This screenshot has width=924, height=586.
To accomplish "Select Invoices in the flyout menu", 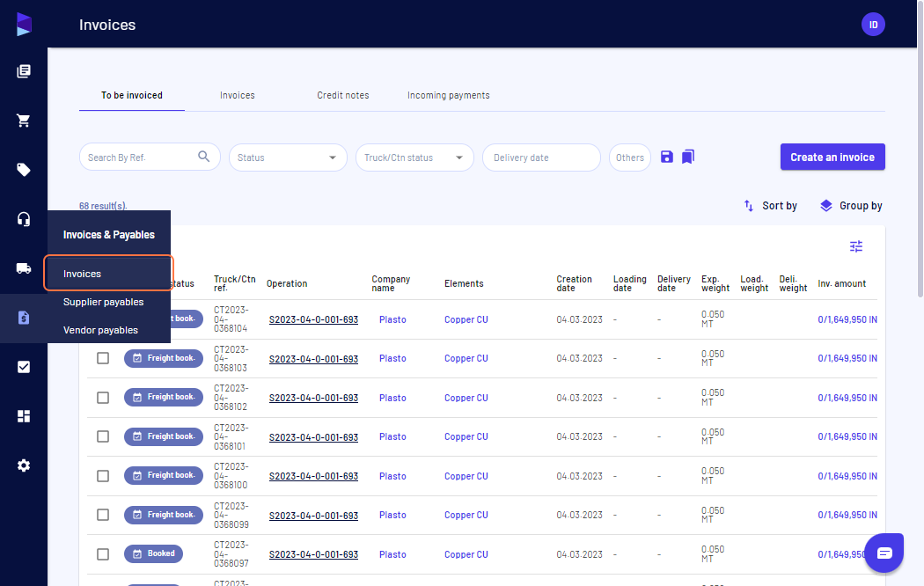I will 108,274.
